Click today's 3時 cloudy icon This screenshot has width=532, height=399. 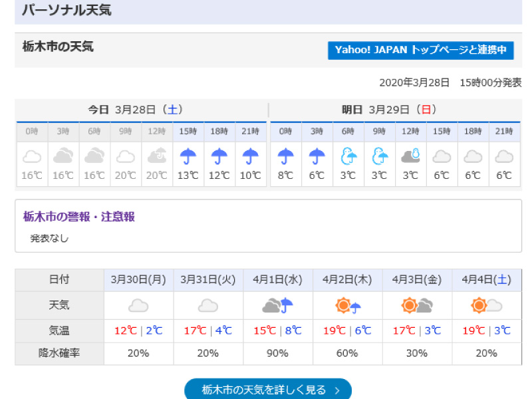click(63, 156)
